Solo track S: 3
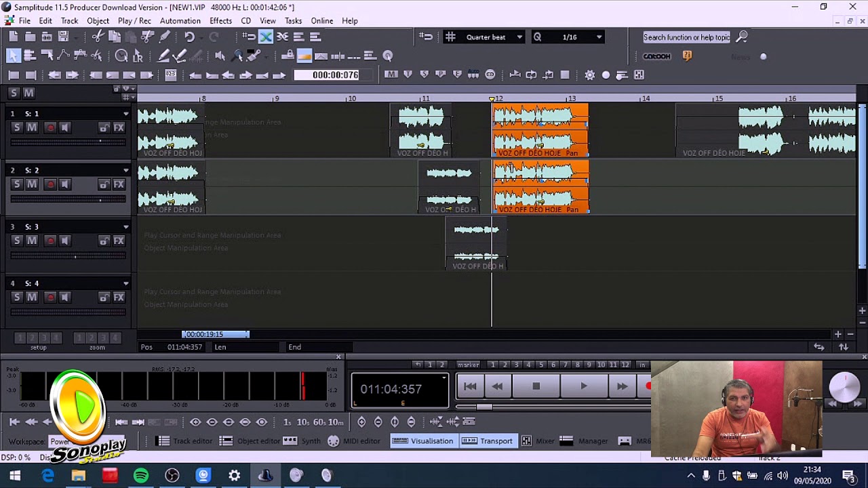This screenshot has width=868, height=488. point(17,241)
